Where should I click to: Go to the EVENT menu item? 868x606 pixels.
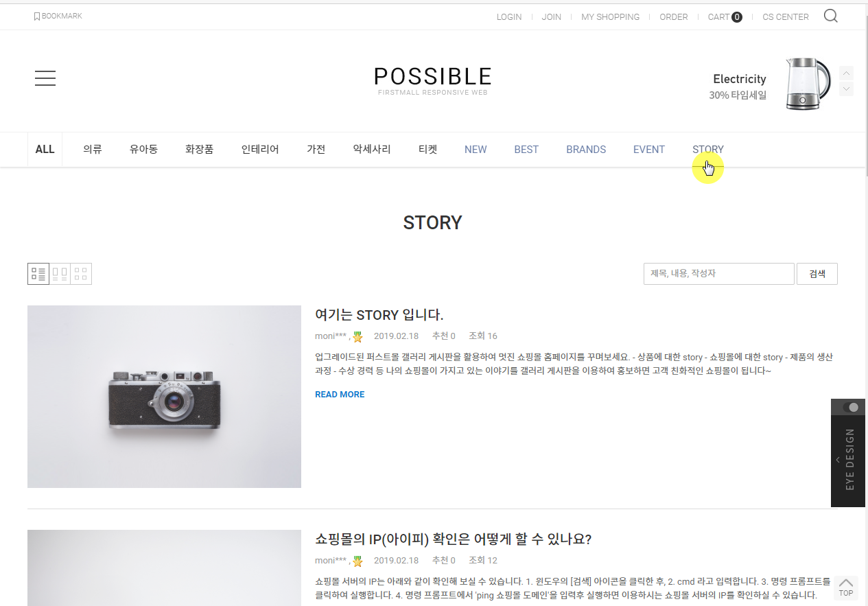coord(649,150)
